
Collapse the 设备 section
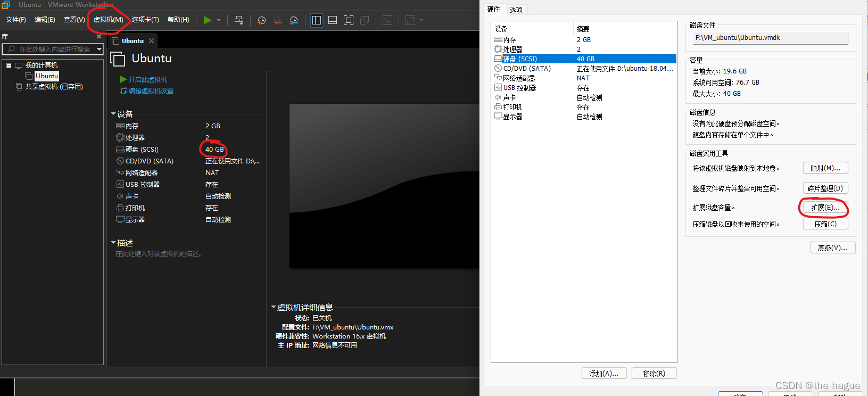(x=113, y=114)
